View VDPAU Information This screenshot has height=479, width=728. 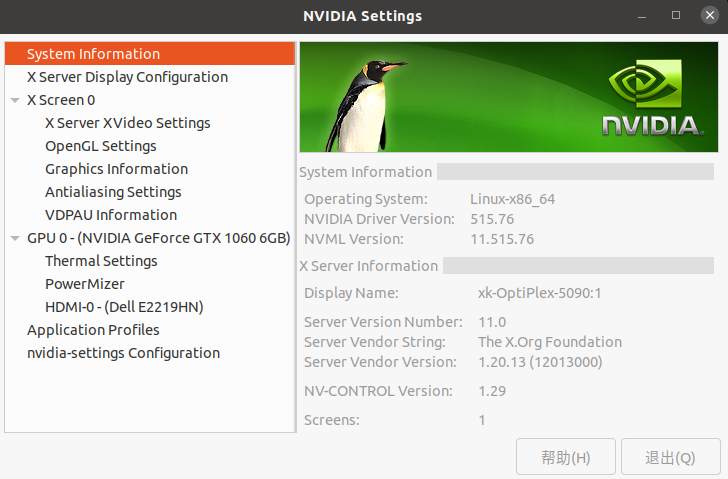(x=111, y=215)
